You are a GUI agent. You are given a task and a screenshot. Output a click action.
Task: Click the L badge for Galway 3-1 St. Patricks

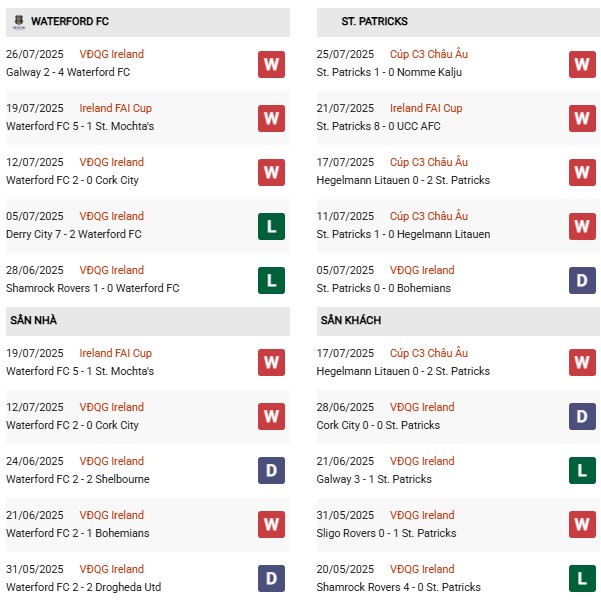pyautogui.click(x=582, y=472)
